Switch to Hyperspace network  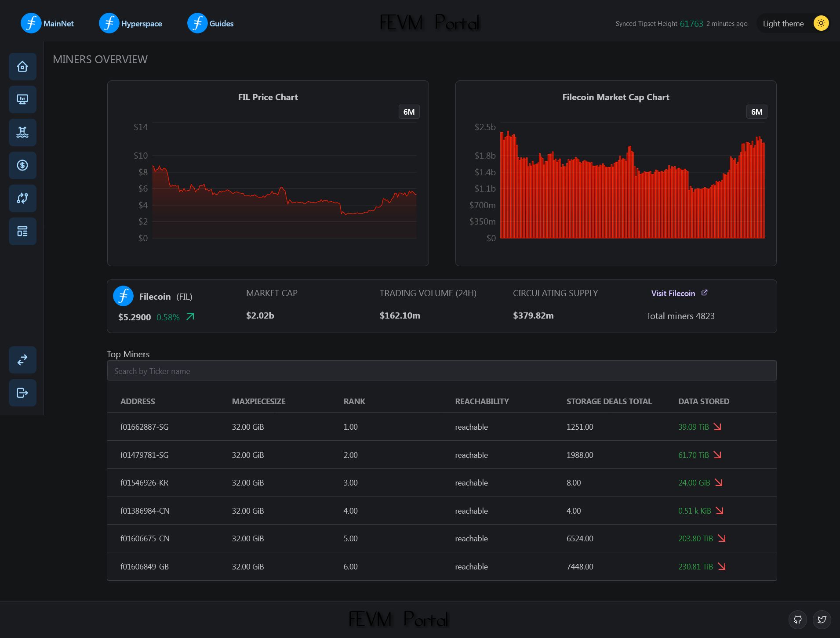point(142,24)
